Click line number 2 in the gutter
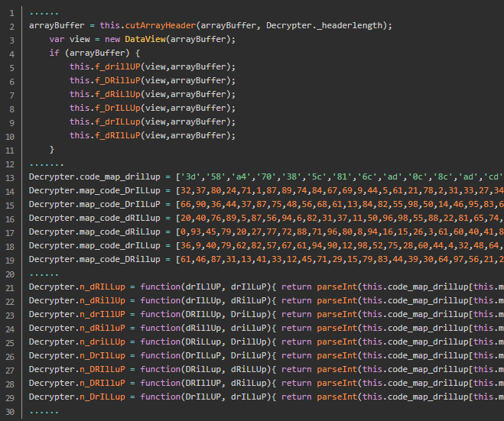Image resolution: width=504 pixels, height=421 pixels. click(12, 27)
